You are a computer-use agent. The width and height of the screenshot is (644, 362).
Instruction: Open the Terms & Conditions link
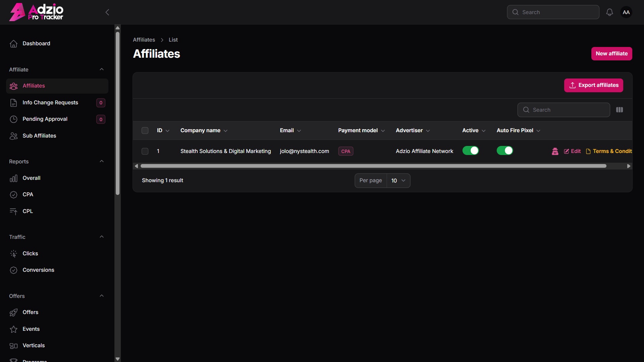pos(609,151)
